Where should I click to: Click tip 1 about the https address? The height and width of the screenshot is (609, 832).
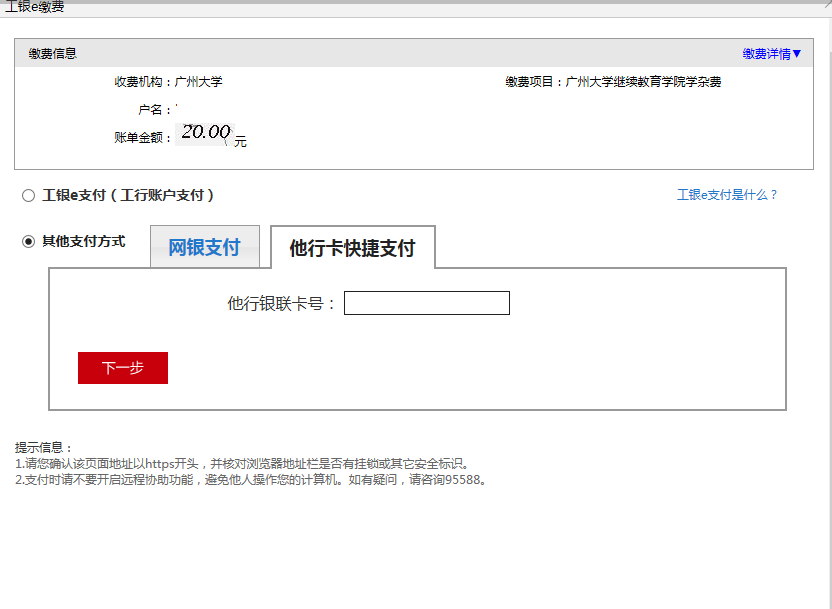point(244,464)
